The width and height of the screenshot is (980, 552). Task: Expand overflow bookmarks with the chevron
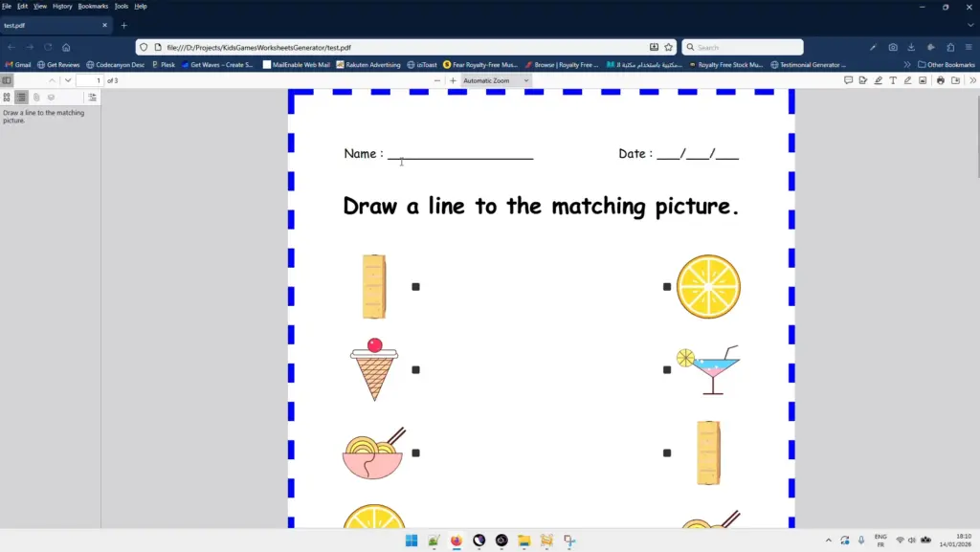point(905,64)
